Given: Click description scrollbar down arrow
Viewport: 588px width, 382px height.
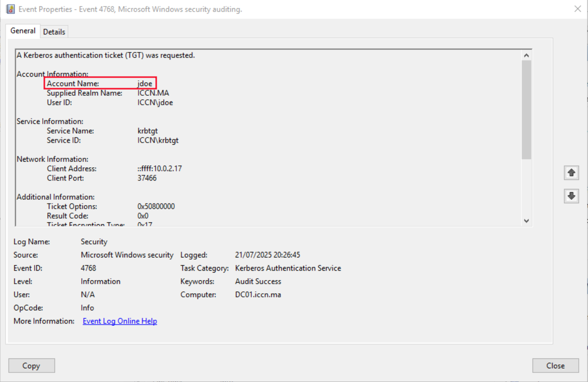Looking at the screenshot, I should 527,221.
